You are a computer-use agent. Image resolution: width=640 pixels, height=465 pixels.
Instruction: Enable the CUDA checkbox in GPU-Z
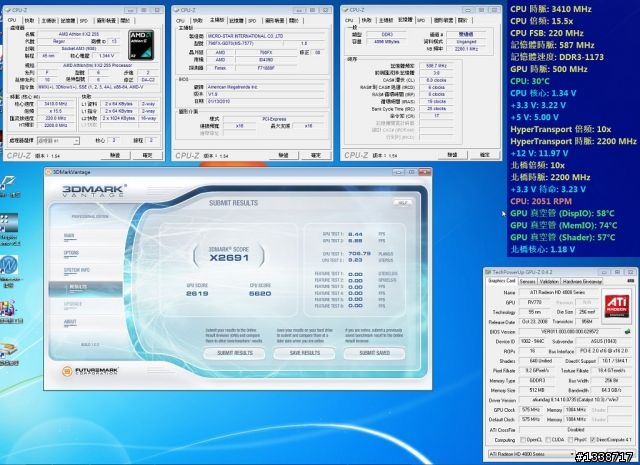[x=548, y=440]
